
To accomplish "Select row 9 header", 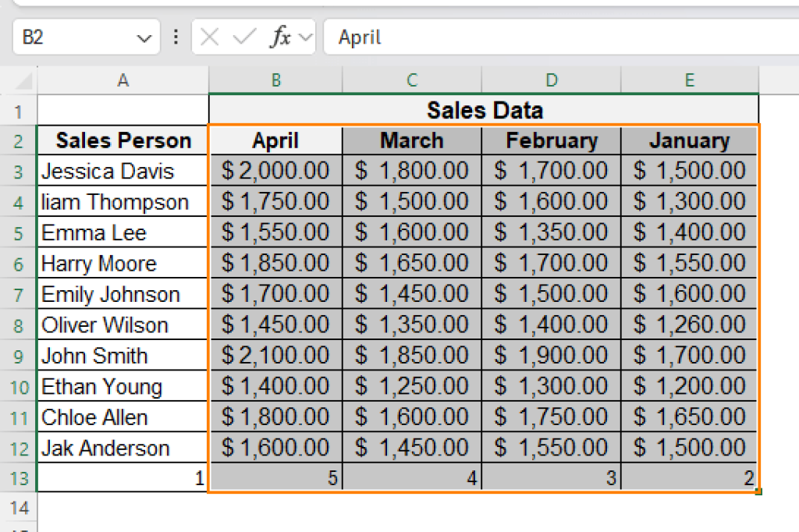I will (19, 356).
